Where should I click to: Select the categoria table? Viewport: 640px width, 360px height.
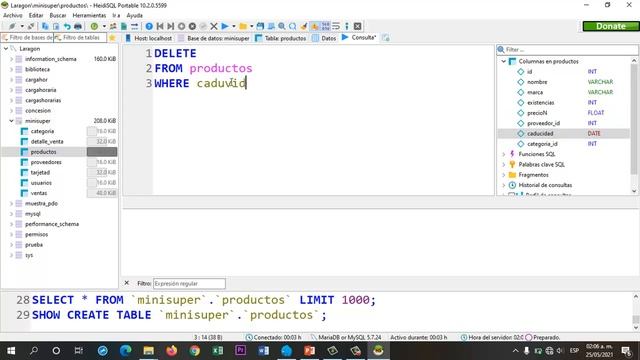42,131
